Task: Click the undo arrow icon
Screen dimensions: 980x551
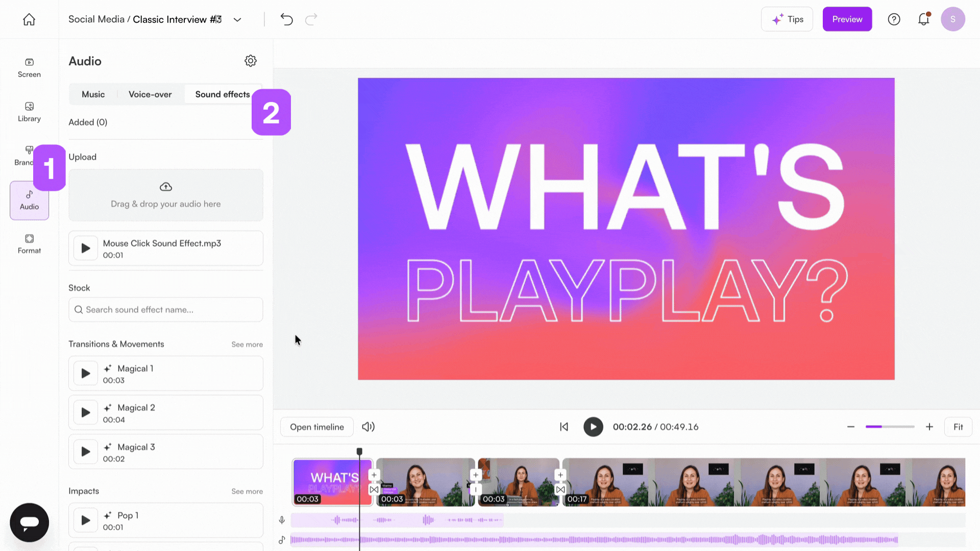Action: (286, 19)
